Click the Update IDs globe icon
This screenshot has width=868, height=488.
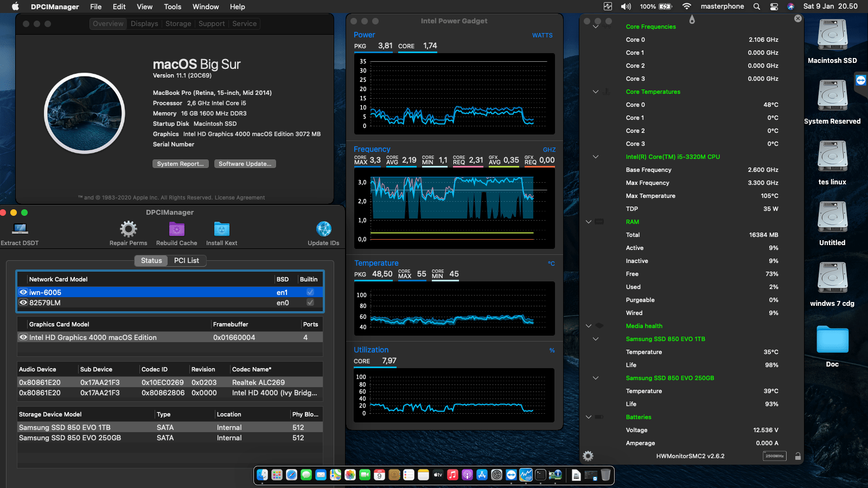click(323, 229)
